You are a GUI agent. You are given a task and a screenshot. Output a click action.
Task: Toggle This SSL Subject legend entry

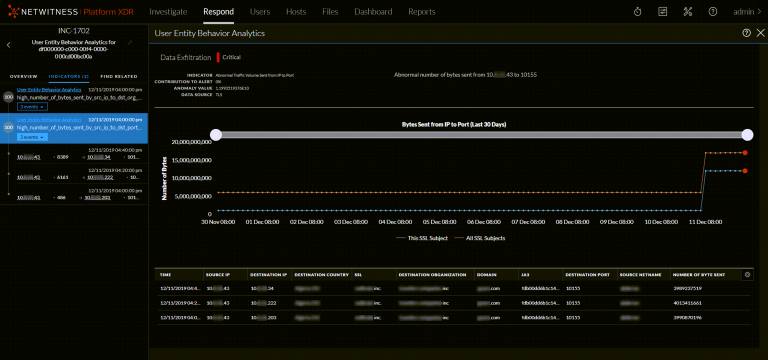[x=422, y=238]
